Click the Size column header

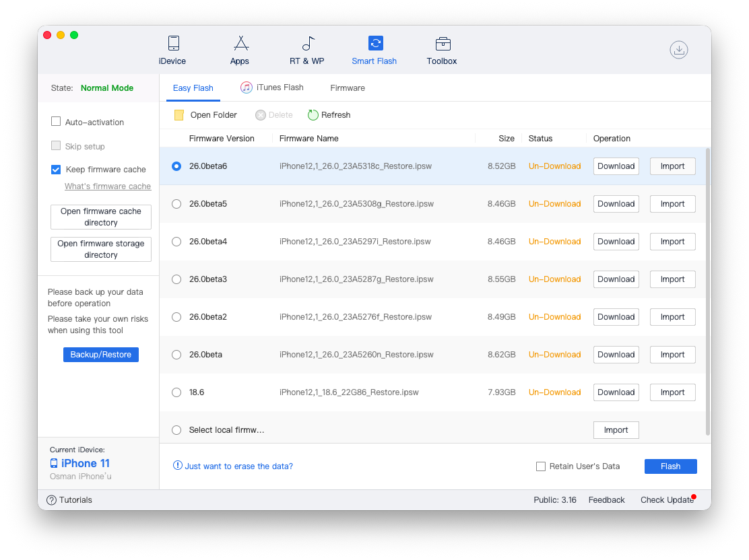(507, 139)
